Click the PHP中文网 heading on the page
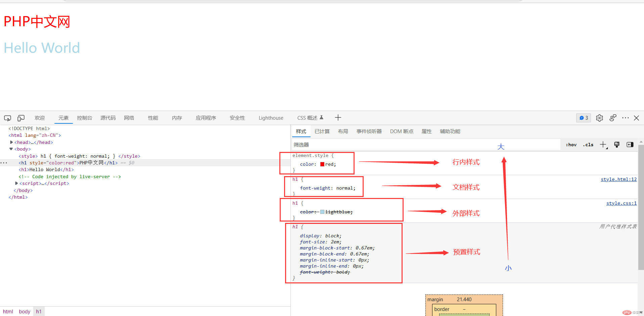The image size is (644, 316). coord(37,22)
